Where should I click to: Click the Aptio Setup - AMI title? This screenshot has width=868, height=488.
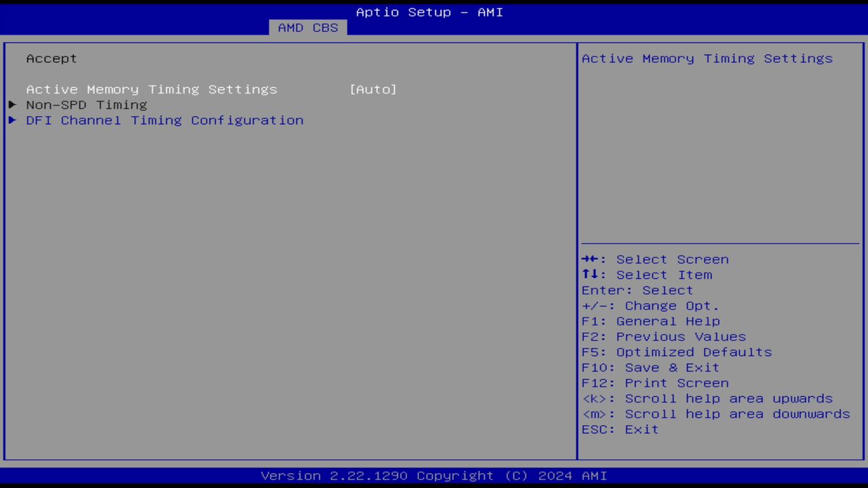[x=430, y=12]
